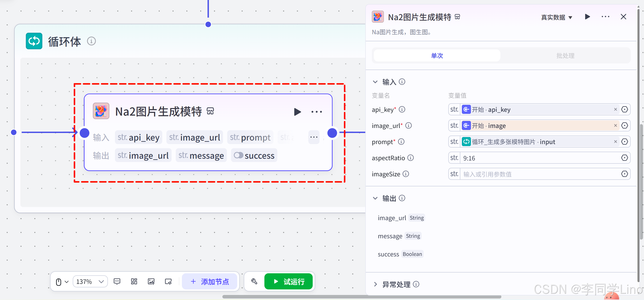
Task: Expand the 异常处理 section
Action: 375,284
